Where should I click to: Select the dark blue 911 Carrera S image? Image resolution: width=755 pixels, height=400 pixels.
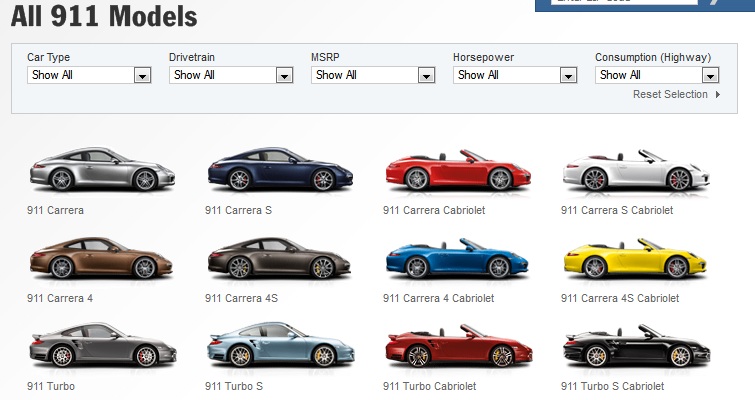point(280,169)
